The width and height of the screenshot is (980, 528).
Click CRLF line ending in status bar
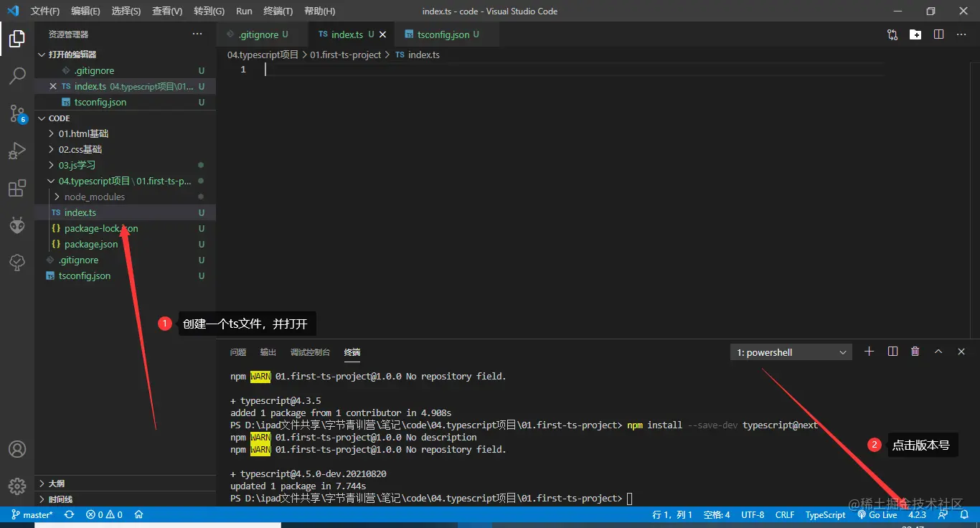(x=785, y=514)
